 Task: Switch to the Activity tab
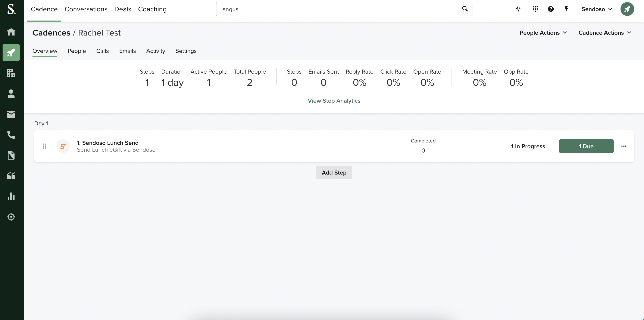156,51
